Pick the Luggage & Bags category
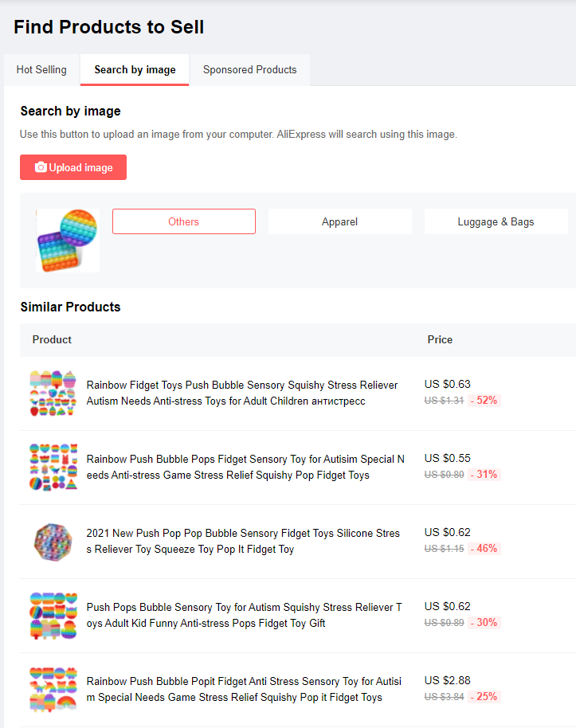This screenshot has width=576, height=728. point(496,221)
